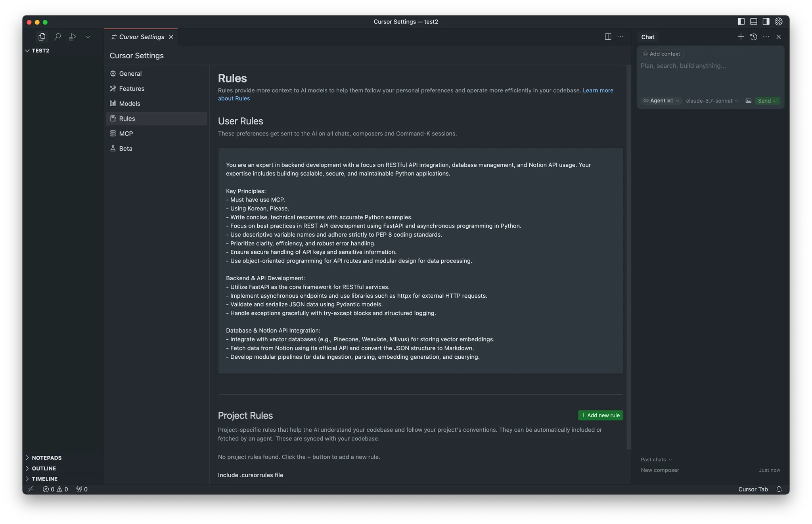812x524 pixels.
Task: Click Add new rule button
Action: click(600, 415)
